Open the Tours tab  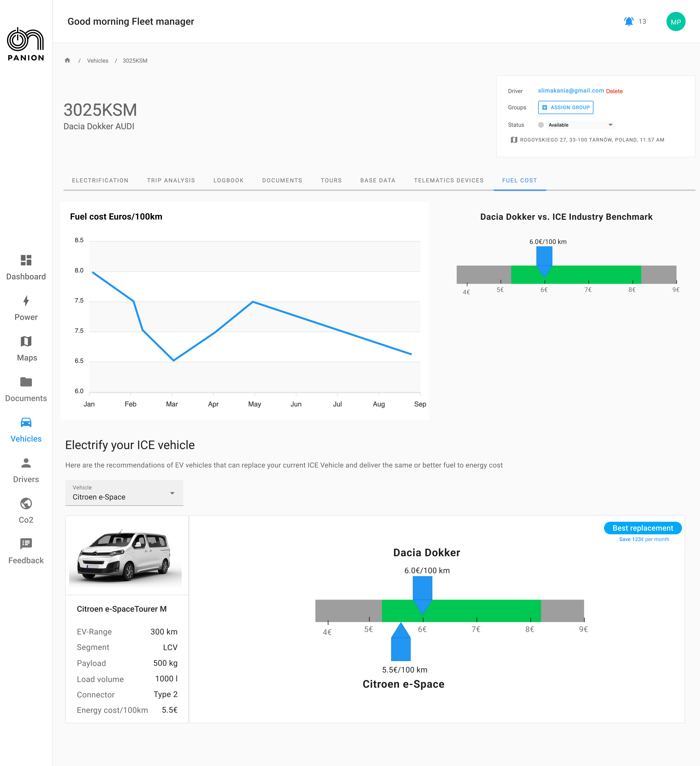[331, 180]
